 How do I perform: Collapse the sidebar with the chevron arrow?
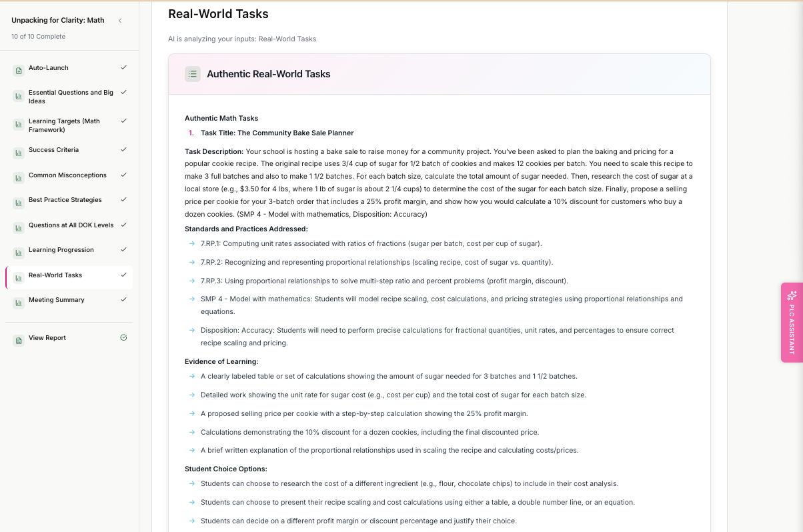point(120,21)
